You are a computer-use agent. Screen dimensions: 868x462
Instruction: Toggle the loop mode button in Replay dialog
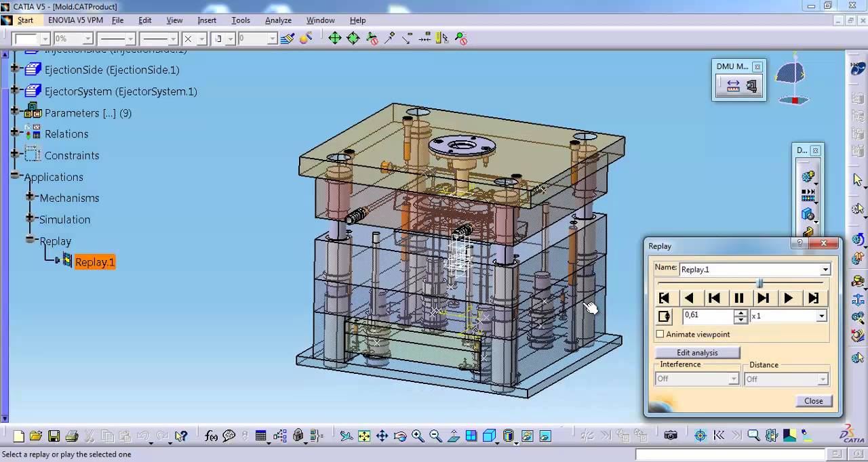[664, 316]
